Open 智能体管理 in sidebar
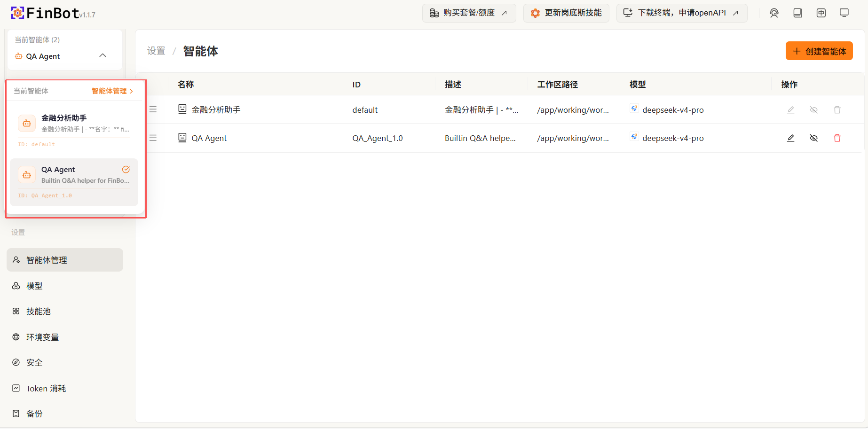This screenshot has width=868, height=429. coord(65,260)
